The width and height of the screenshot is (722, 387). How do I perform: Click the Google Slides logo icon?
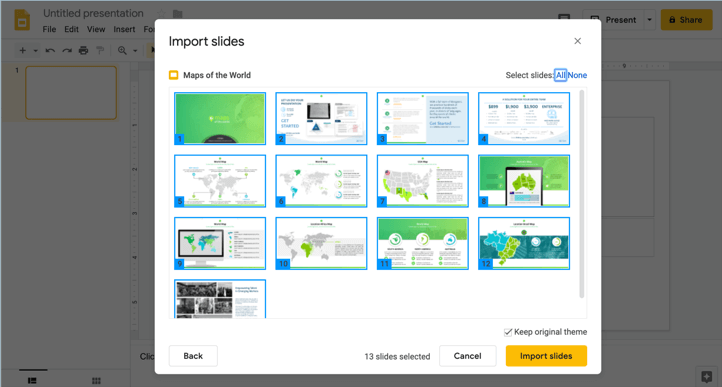coord(22,20)
